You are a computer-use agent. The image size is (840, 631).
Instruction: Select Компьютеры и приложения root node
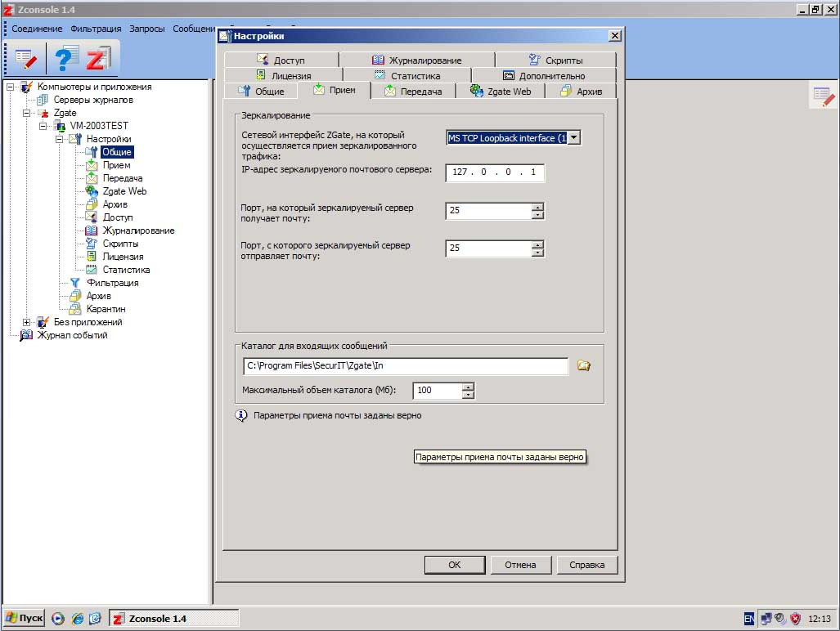(94, 87)
